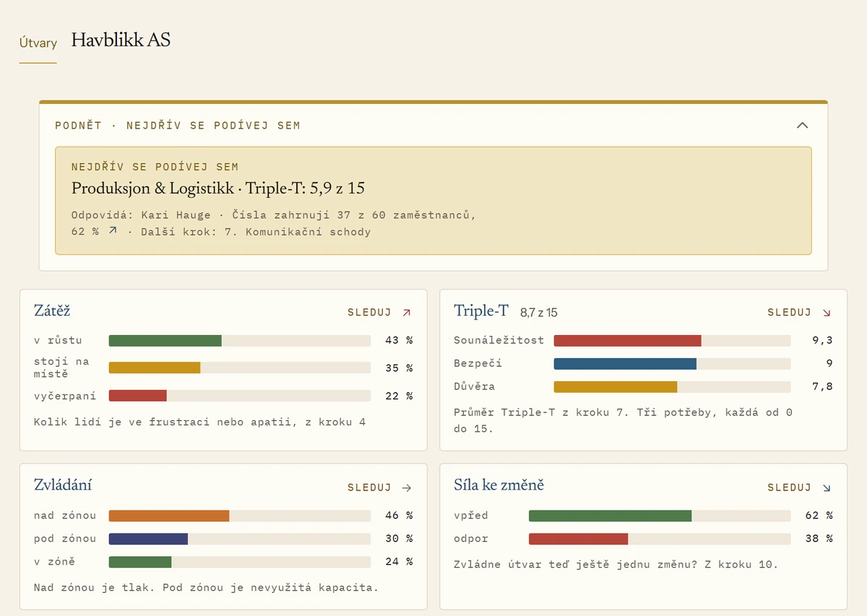The image size is (867, 616).
Task: Click the Havblikk AS heading
Action: (121, 40)
